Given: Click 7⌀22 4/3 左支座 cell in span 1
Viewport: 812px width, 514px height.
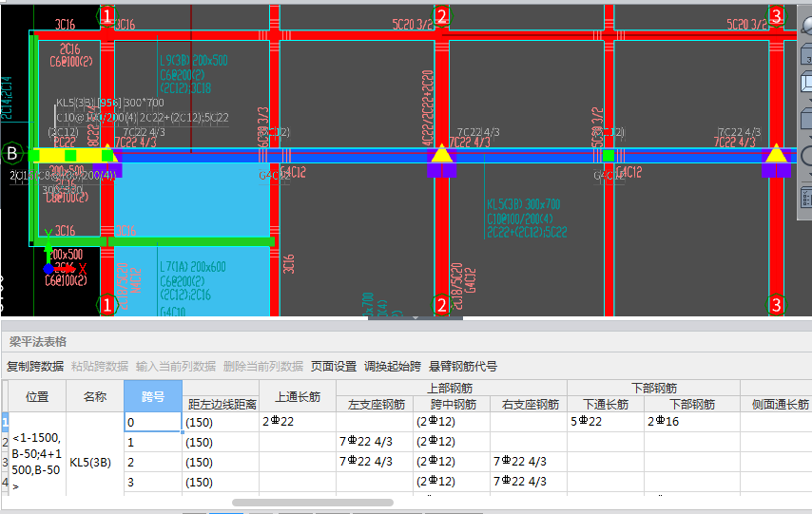Looking at the screenshot, I should (x=376, y=442).
